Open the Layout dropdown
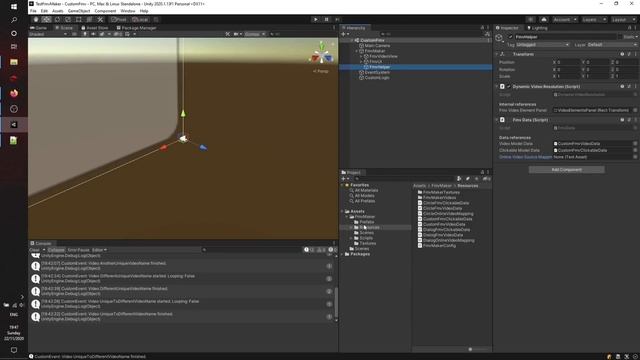640x360 pixels. 623,20
